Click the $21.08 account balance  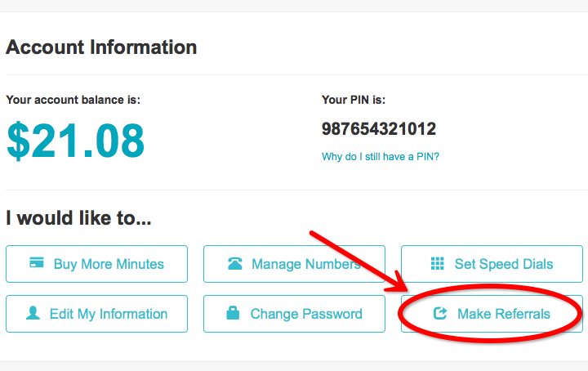tap(75, 141)
